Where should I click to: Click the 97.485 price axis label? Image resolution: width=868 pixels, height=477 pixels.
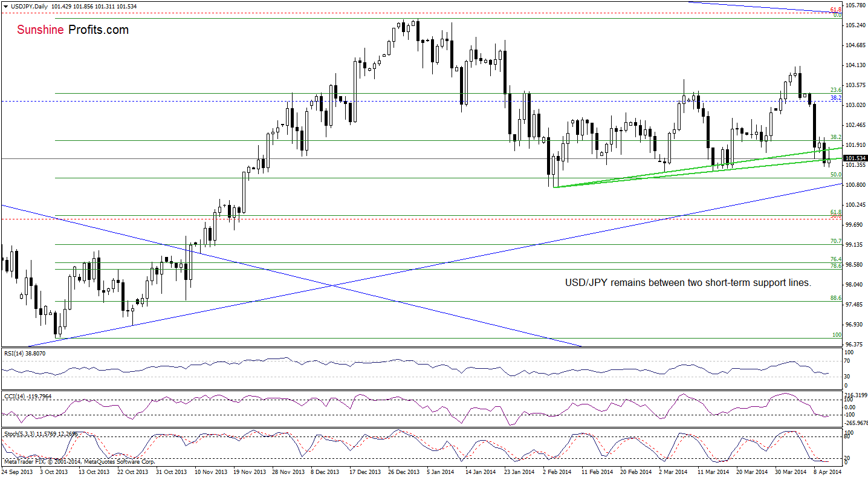855,305
